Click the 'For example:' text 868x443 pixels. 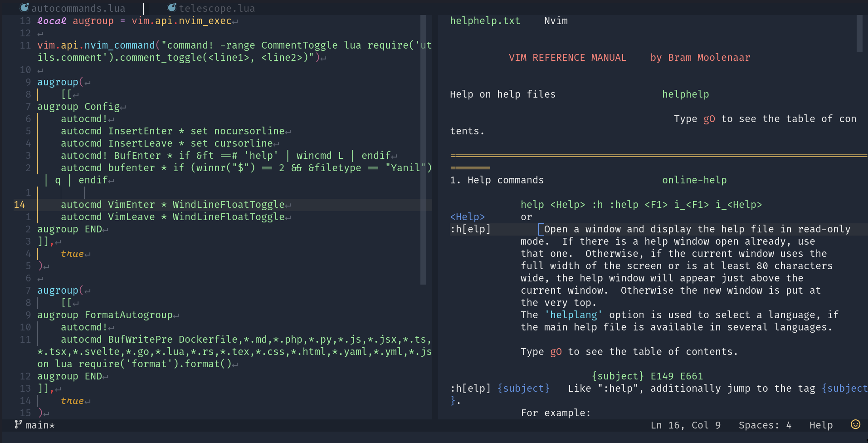pyautogui.click(x=556, y=413)
